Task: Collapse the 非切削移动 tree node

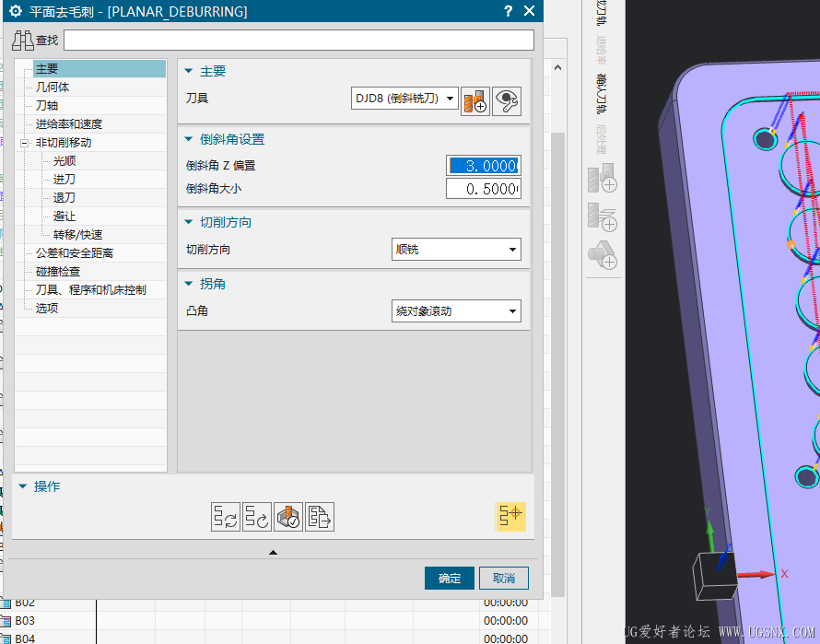Action: [x=24, y=143]
